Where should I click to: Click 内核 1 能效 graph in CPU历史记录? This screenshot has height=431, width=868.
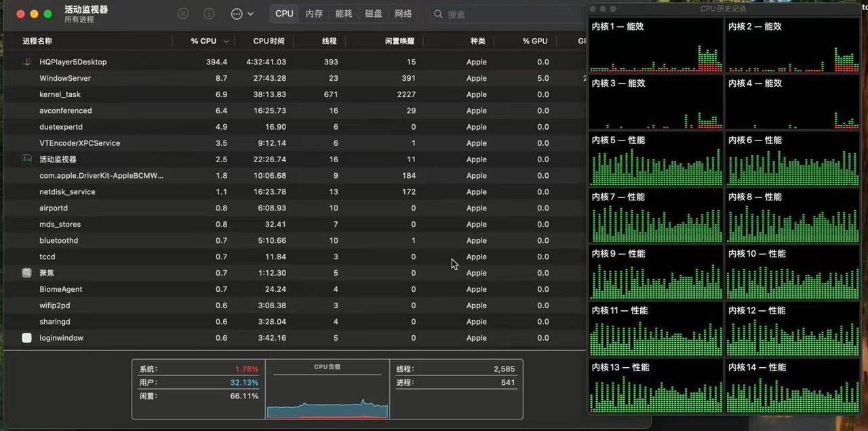click(656, 45)
